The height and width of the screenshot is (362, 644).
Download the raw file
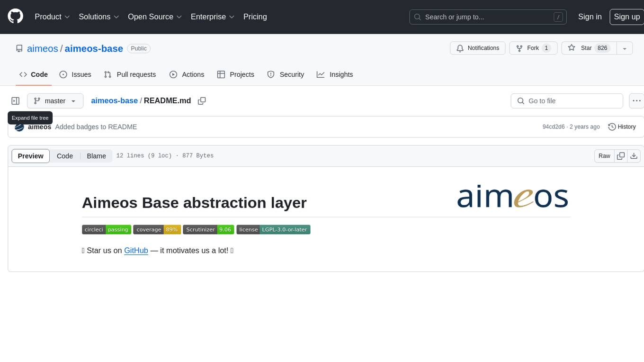[634, 156]
